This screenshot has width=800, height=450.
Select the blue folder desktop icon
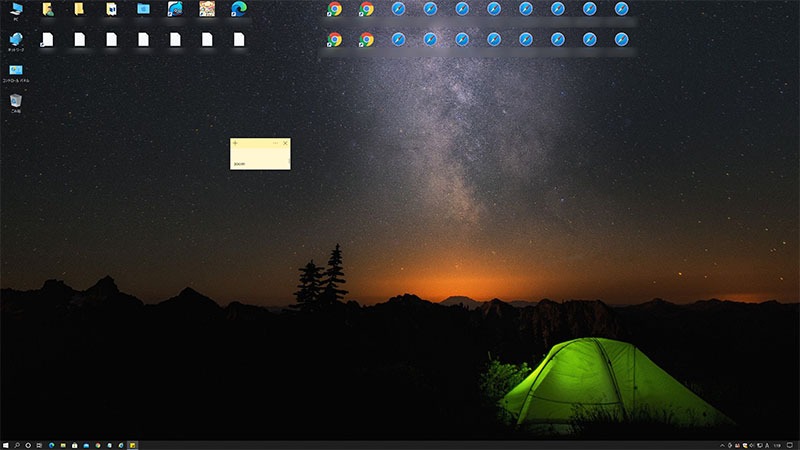143,9
